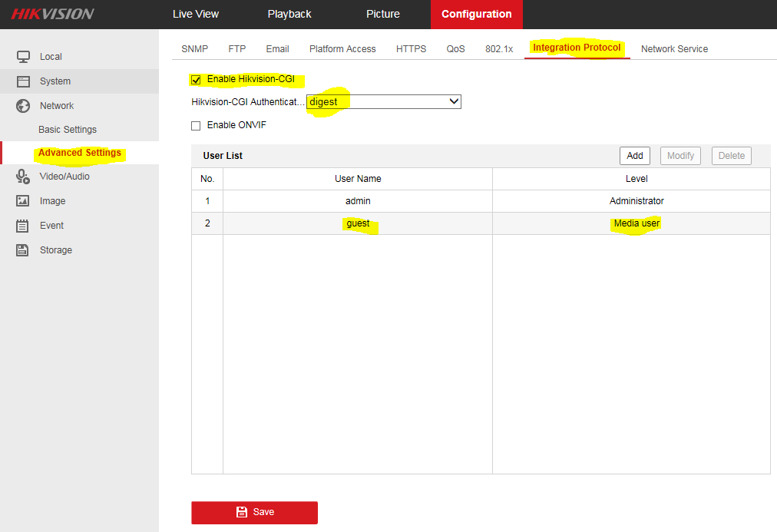Enable the ONVIF checkbox
The width and height of the screenshot is (777, 532).
point(196,126)
